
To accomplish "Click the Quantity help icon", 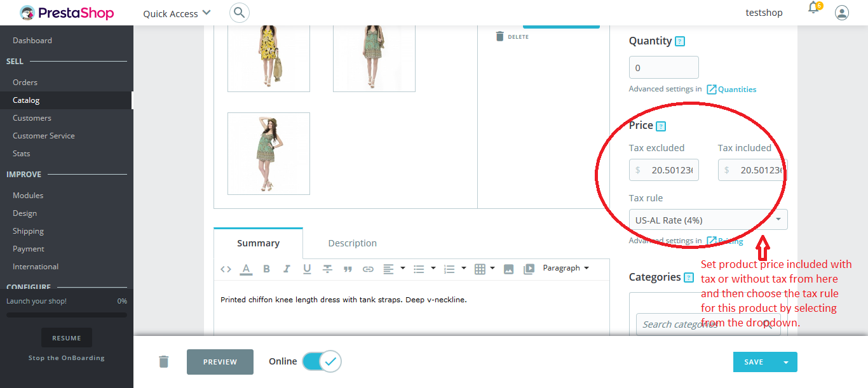I will tap(680, 41).
